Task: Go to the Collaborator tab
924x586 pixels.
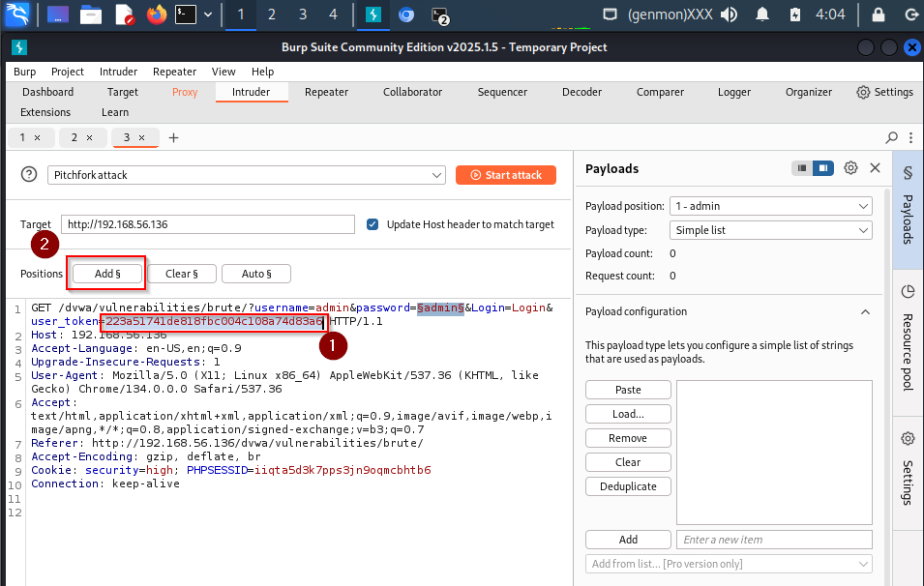Action: pyautogui.click(x=412, y=92)
